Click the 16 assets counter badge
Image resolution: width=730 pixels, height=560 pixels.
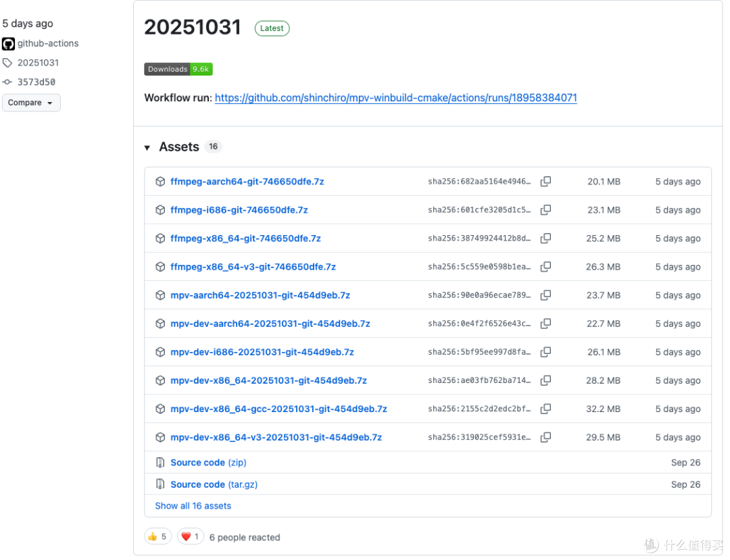[213, 147]
